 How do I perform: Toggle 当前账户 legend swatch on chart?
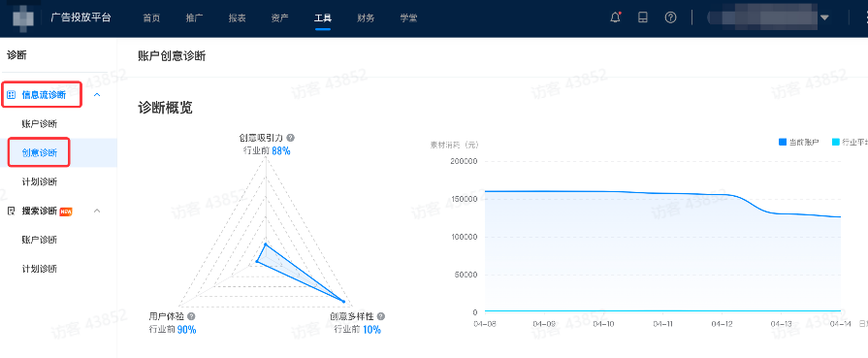pyautogui.click(x=783, y=142)
